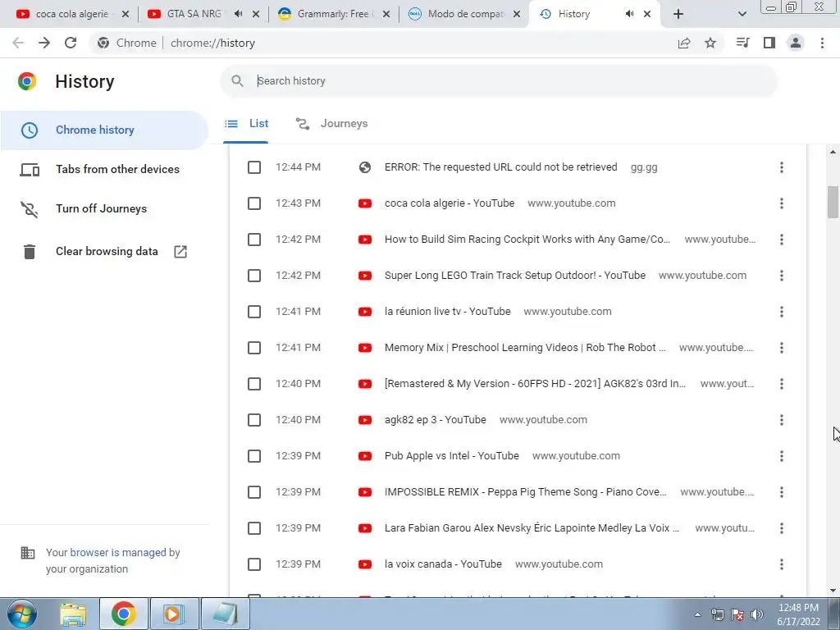Check the la réunion live tv checkbox
Screen dimensions: 840x630
[x=254, y=312]
